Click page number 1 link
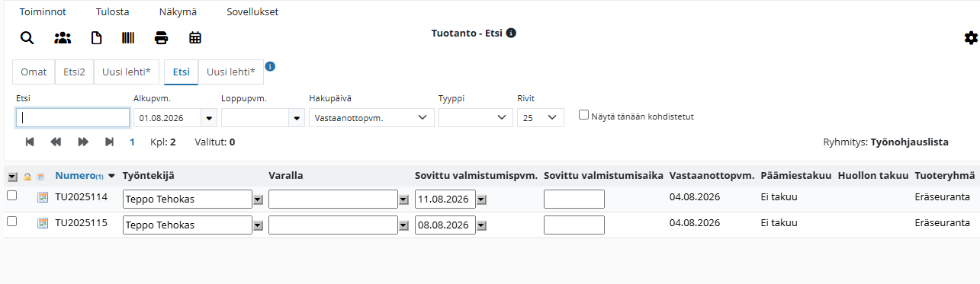The width and height of the screenshot is (980, 284). [132, 142]
